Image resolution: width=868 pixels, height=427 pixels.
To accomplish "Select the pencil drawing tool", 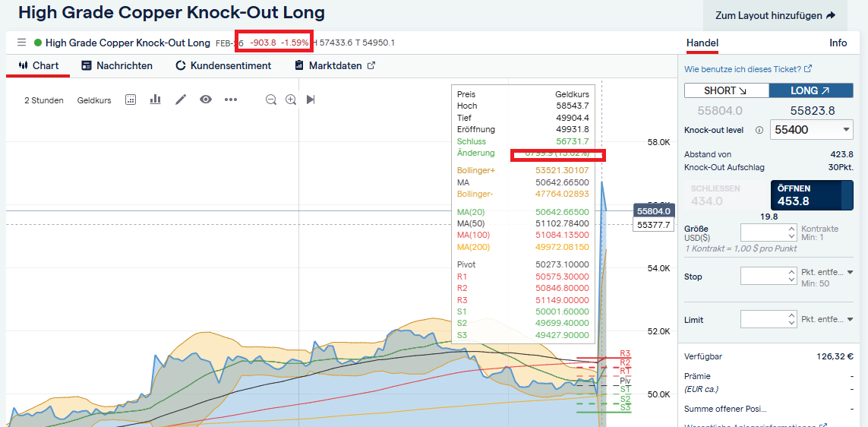I will 181,100.
